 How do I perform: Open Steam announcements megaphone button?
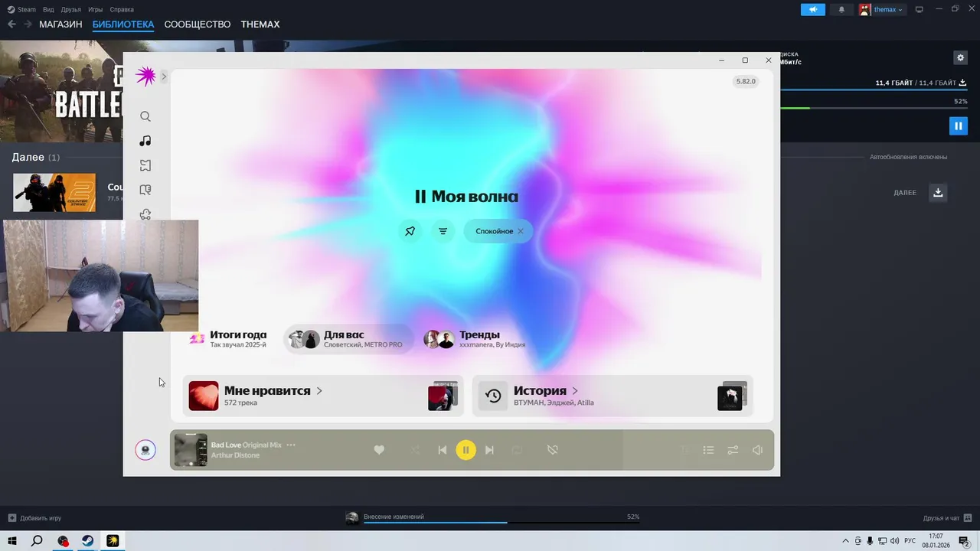coord(813,9)
